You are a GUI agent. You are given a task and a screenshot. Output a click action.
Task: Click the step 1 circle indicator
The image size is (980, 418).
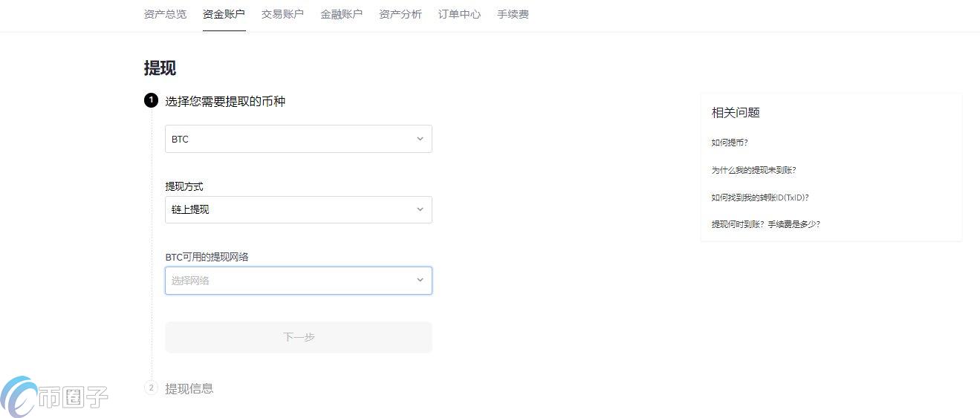coord(151,100)
